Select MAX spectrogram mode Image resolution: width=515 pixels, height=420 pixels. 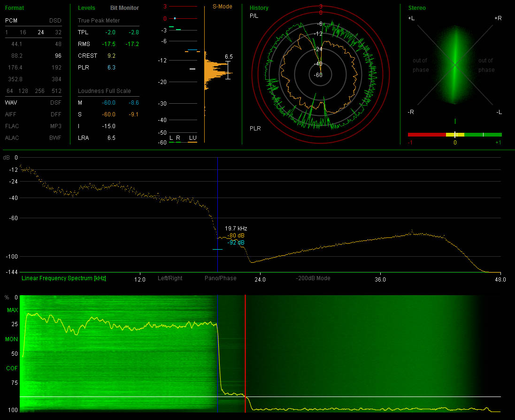(12, 310)
